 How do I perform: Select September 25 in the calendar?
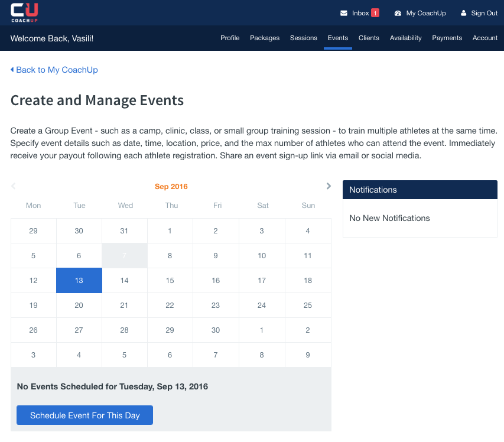[x=308, y=305]
